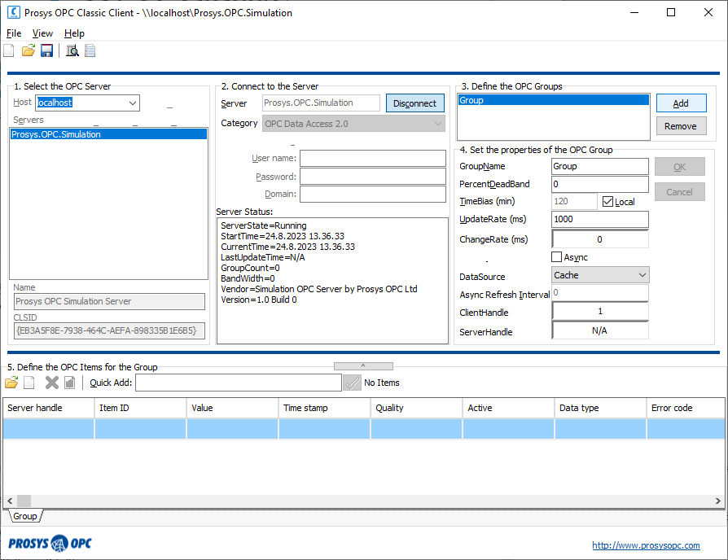This screenshot has height=560, width=728.
Task: Click the new item page icon near Quick Add
Action: pyautogui.click(x=29, y=383)
